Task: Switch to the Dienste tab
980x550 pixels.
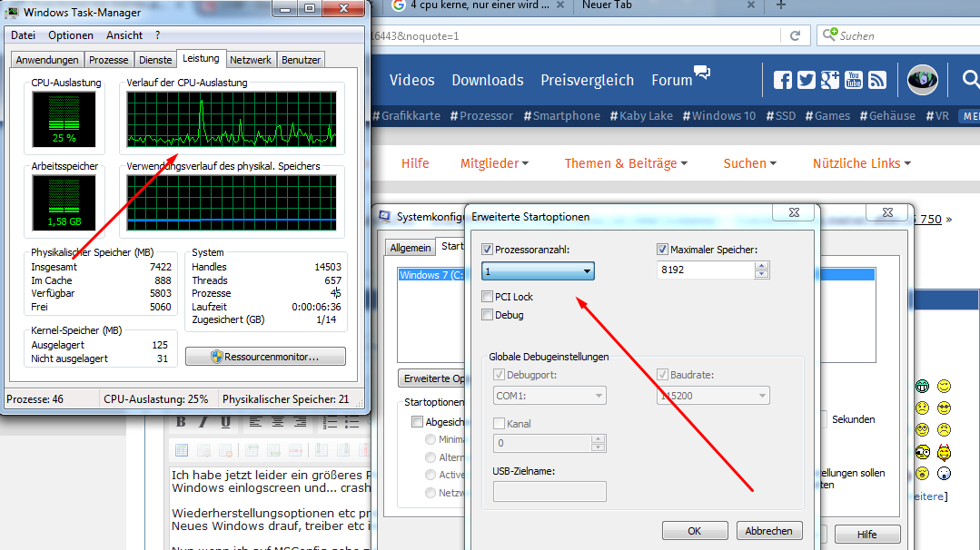Action: pos(155,60)
